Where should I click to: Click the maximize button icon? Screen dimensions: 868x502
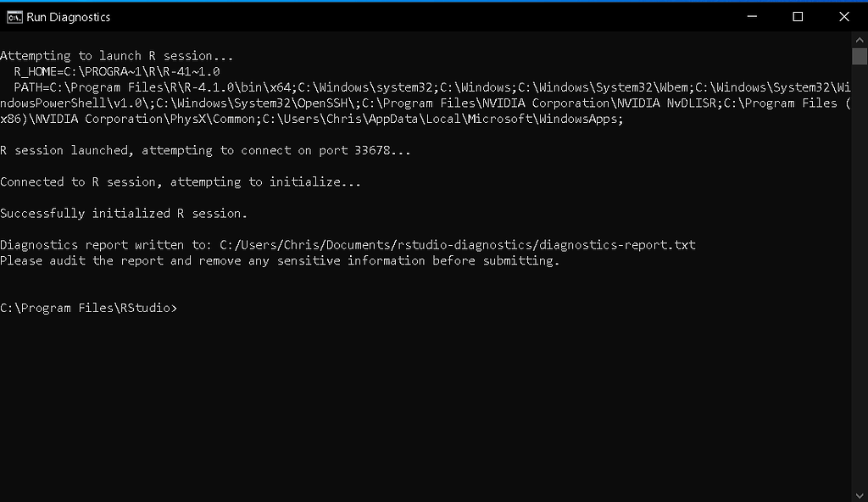tap(797, 16)
